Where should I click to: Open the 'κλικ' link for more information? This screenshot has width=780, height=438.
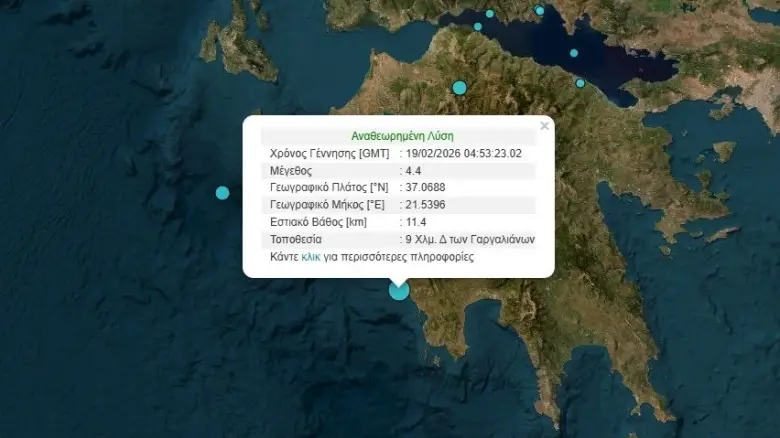pyautogui.click(x=312, y=257)
